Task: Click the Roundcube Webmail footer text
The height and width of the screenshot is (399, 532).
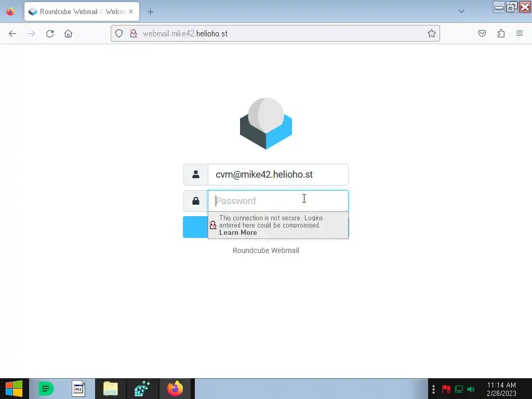Action: tap(265, 250)
